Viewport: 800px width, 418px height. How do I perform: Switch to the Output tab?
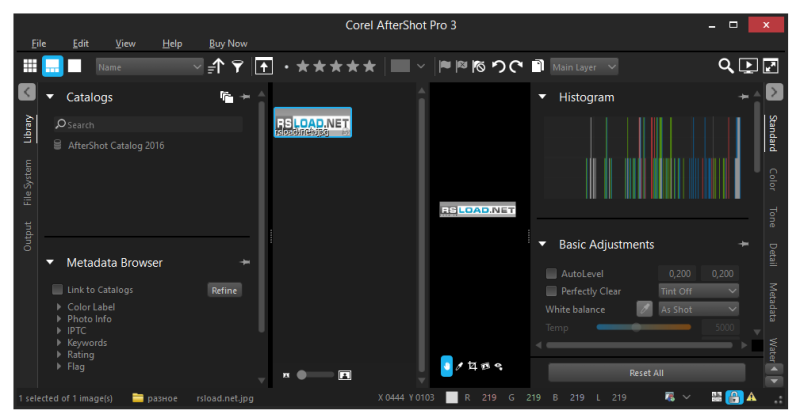(x=28, y=236)
